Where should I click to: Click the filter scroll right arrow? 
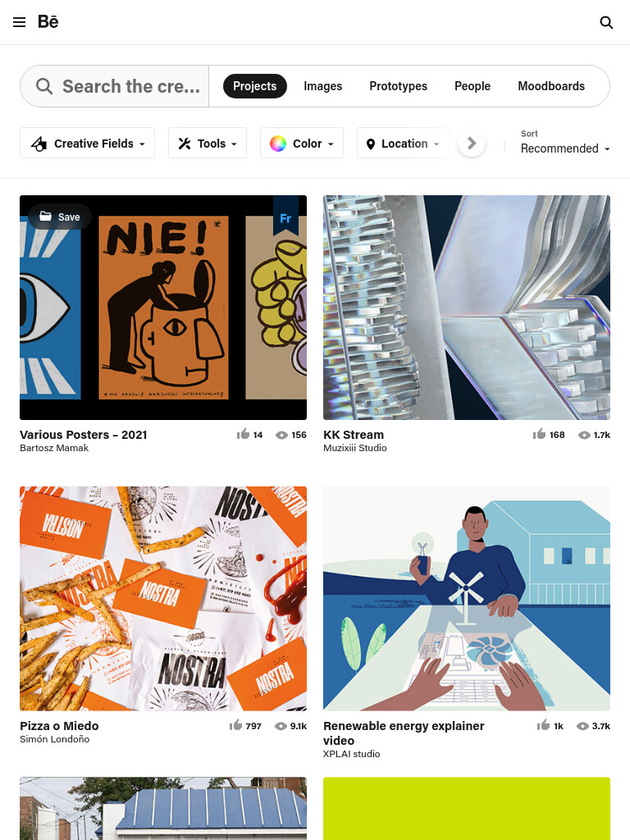click(472, 143)
